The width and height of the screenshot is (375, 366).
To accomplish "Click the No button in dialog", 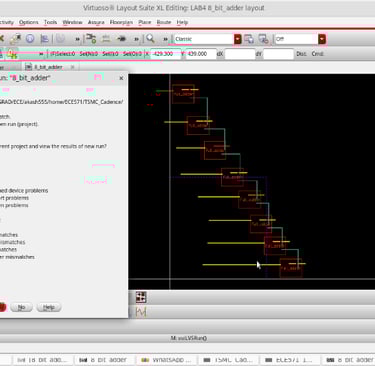I will [x=21, y=307].
